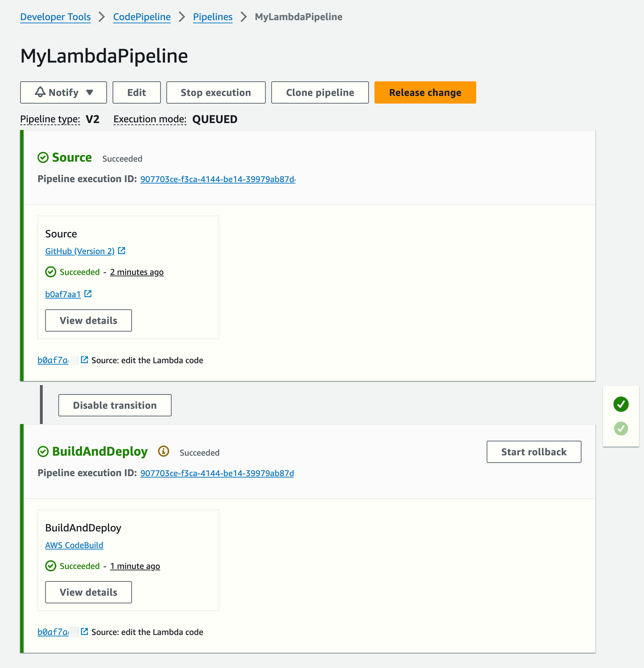Open CodePipeline from the breadcrumb trail
This screenshot has width=644, height=668.
click(x=141, y=17)
